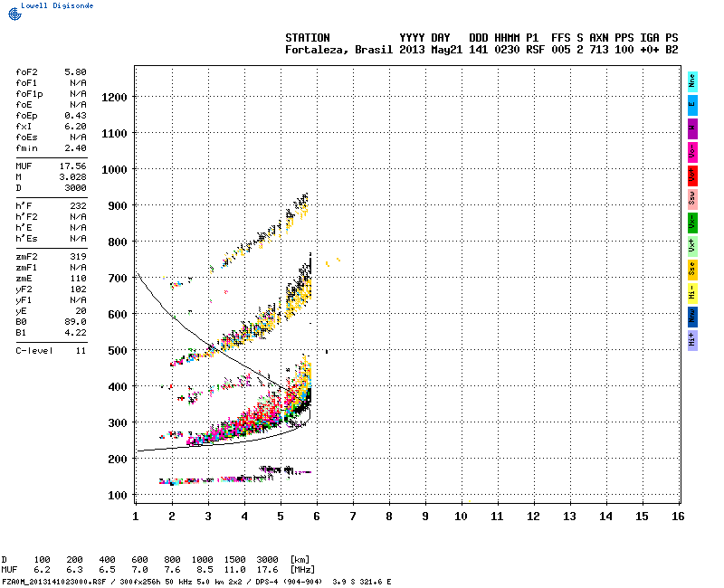Select the foEp value 0.43
The width and height of the screenshot is (724, 588).
pos(75,116)
